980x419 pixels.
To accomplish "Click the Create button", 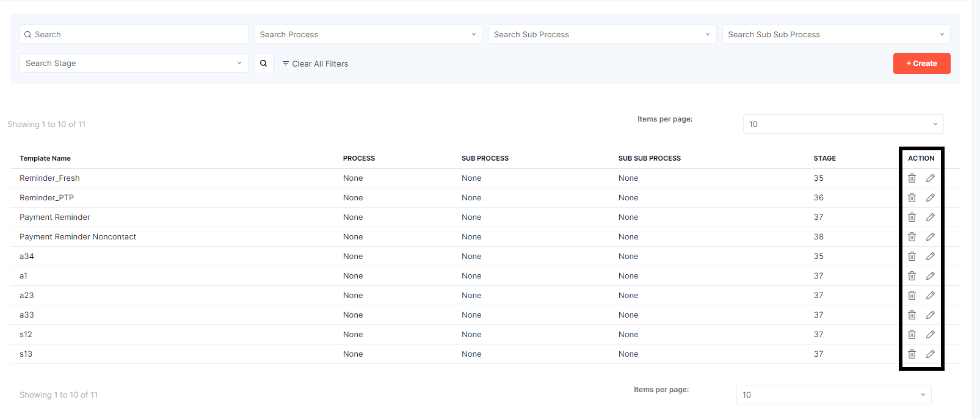I will [x=922, y=64].
